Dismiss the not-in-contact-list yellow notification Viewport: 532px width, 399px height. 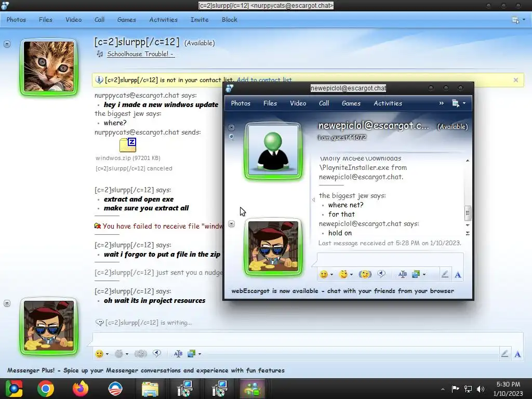pos(516,80)
